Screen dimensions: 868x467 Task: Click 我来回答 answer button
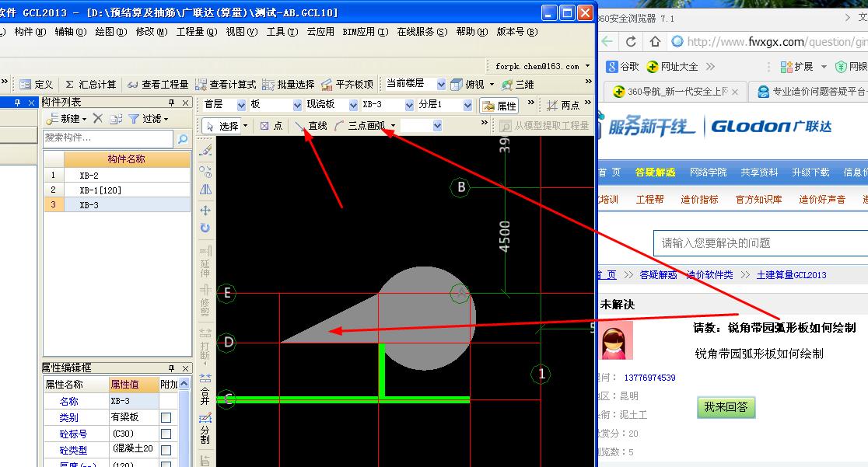(x=726, y=407)
